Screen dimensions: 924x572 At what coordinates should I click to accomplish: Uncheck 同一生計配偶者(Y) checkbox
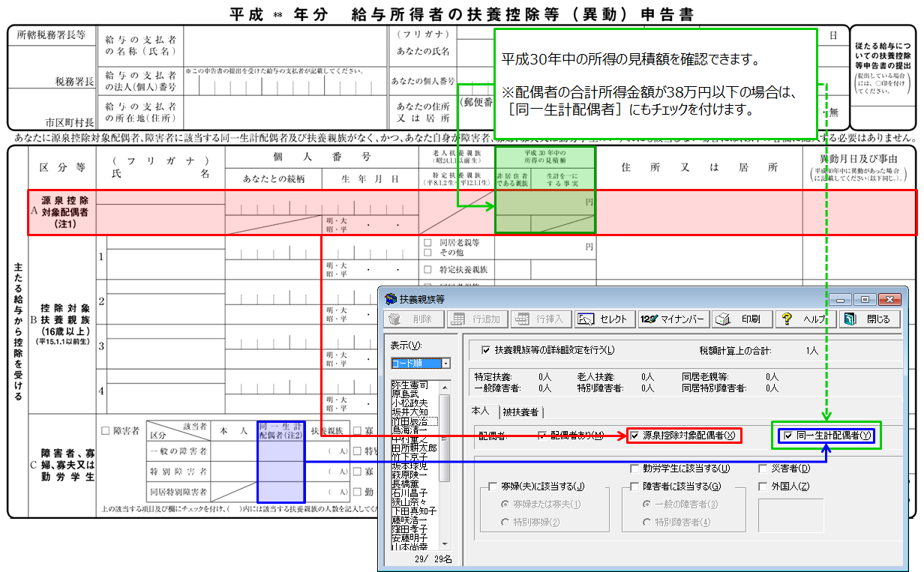[x=828, y=436]
